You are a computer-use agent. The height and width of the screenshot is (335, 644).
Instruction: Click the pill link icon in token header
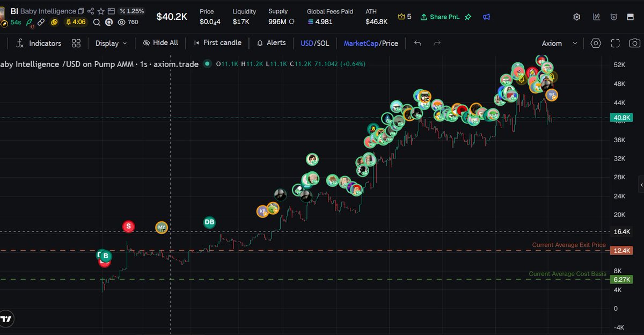[41, 22]
